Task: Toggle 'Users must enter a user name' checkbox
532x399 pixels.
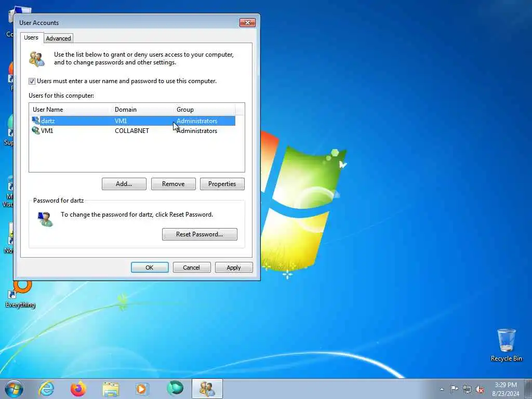Action: [x=32, y=81]
